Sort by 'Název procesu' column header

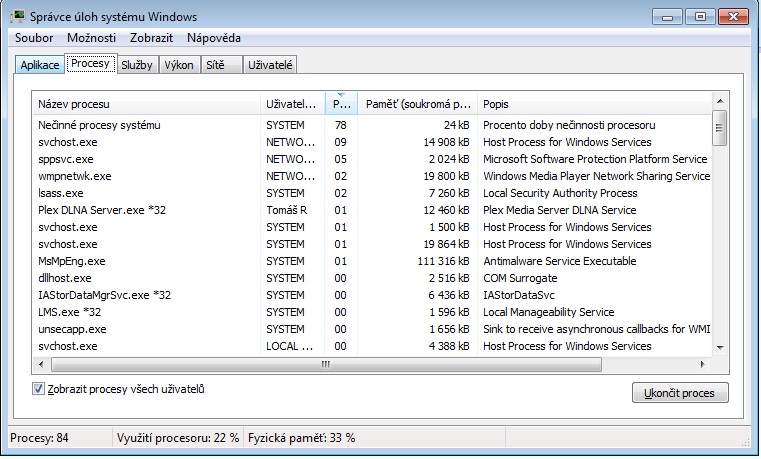click(x=145, y=104)
